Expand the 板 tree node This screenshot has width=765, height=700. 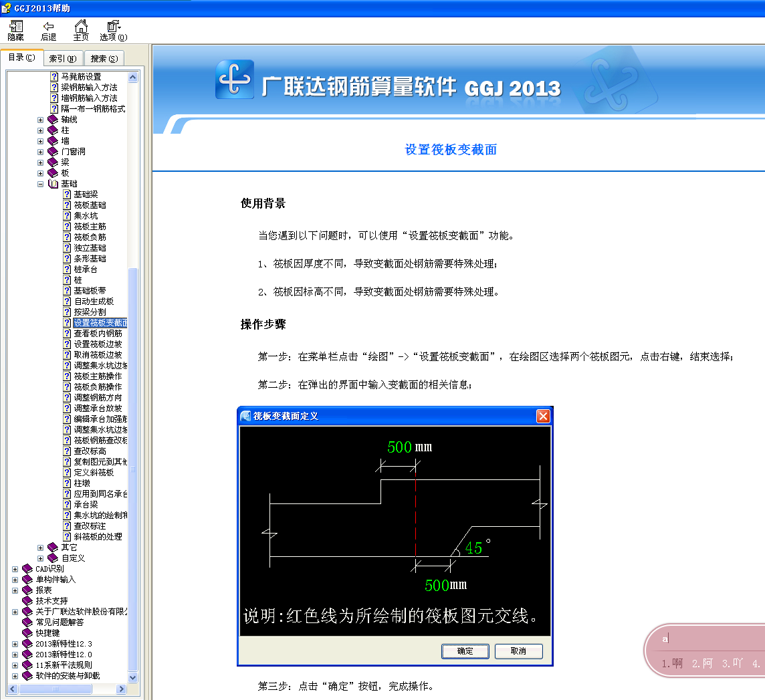pos(41,174)
